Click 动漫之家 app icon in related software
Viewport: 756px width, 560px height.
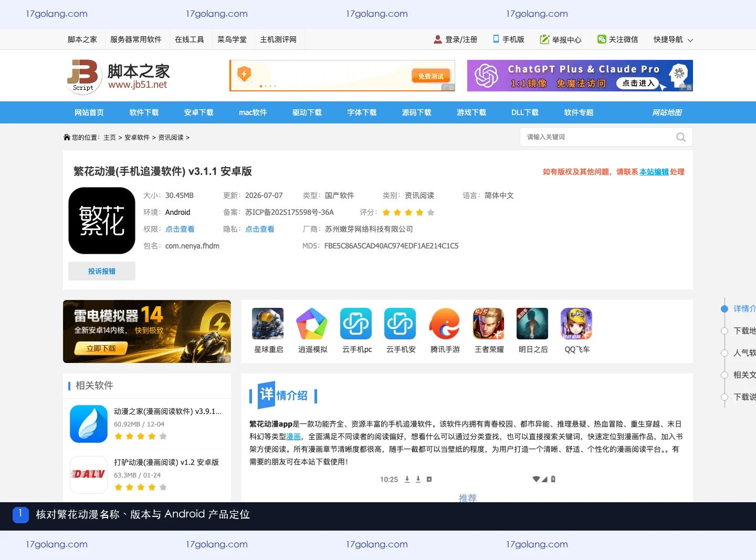89,424
